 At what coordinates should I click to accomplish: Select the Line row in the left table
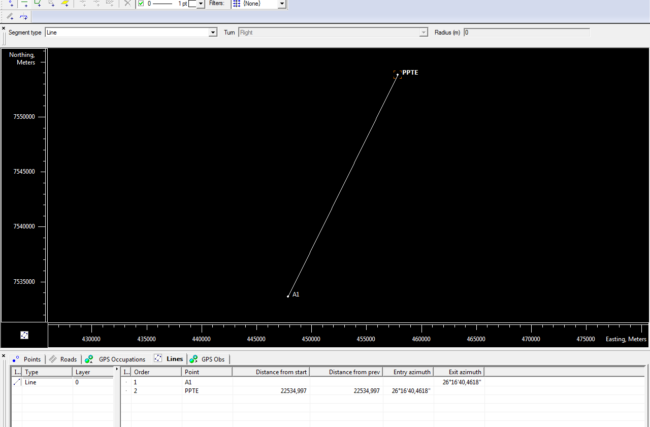pos(62,382)
